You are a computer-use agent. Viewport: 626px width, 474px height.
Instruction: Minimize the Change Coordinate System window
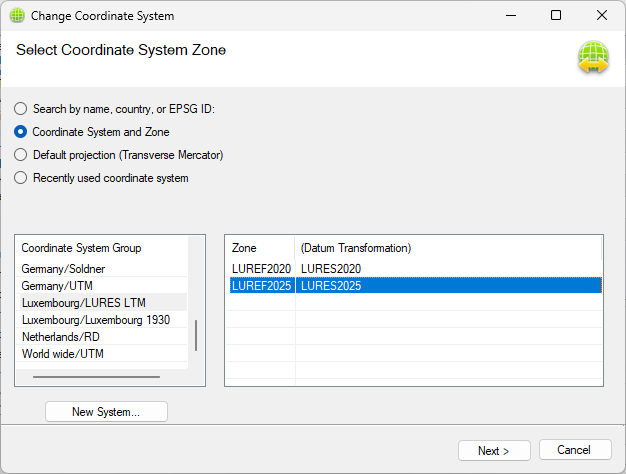511,16
